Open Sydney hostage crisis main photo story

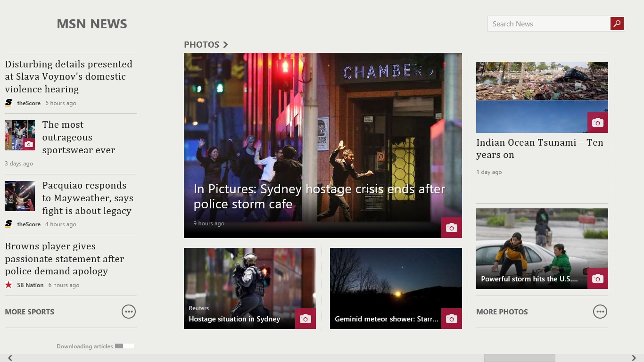coord(323,145)
